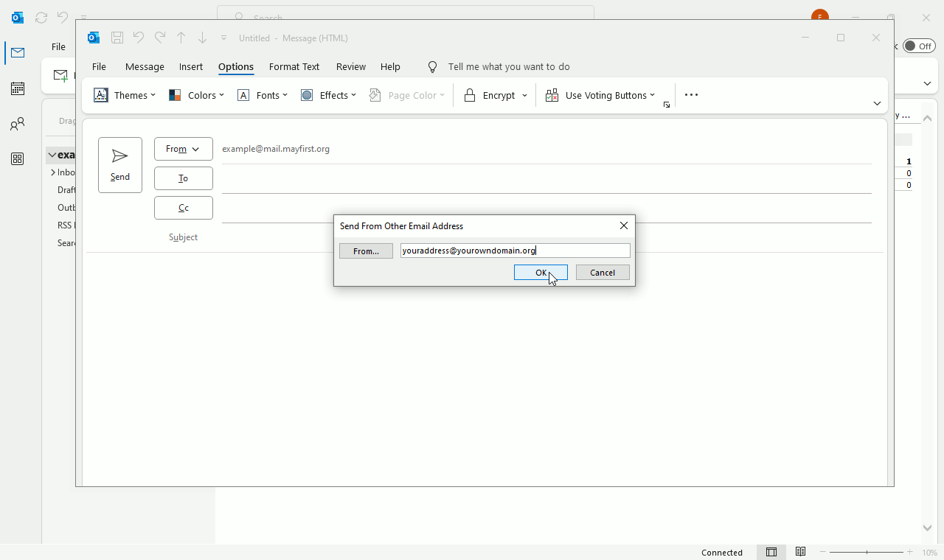Click the Encrypt lock button
Image resolution: width=944 pixels, height=560 pixels.
[x=489, y=95]
